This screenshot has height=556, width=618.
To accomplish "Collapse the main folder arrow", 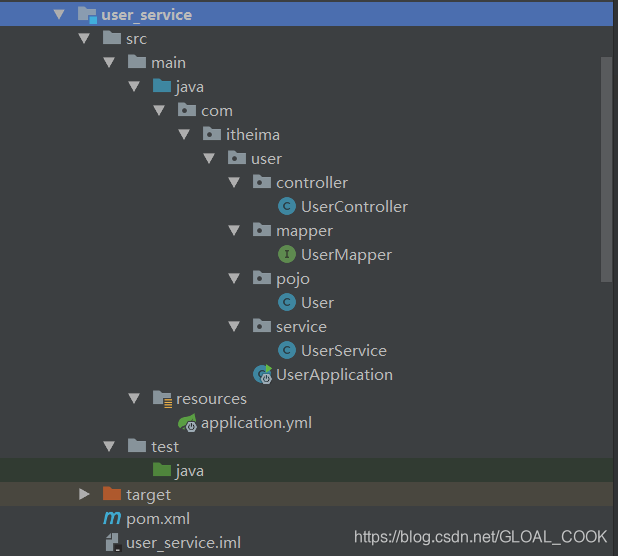I will click(x=109, y=62).
